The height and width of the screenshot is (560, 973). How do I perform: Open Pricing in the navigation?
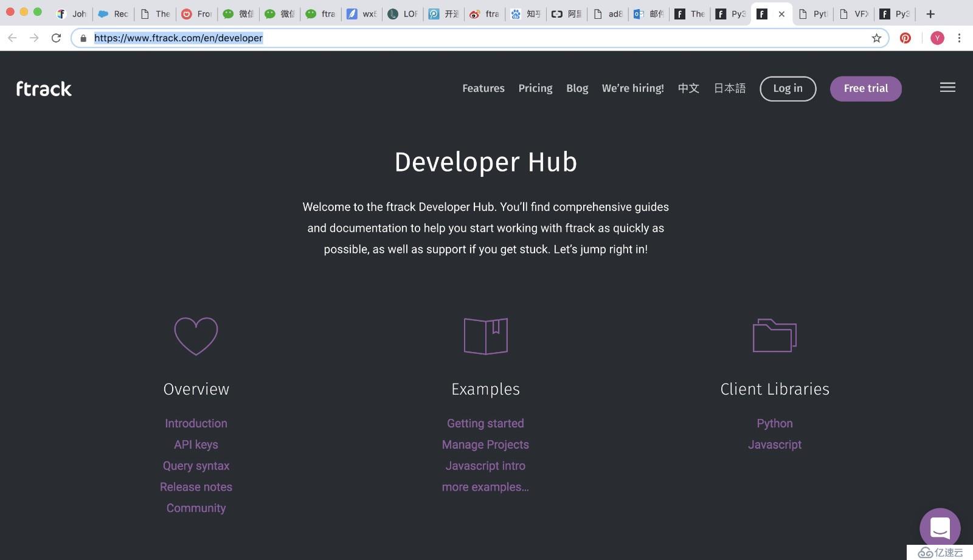coord(535,88)
